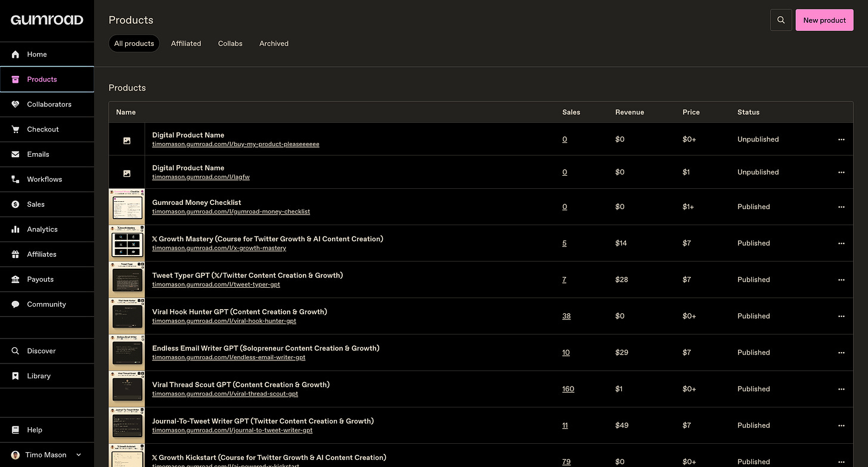
Task: Open the x-growth-mastery URL link
Action: pyautogui.click(x=219, y=248)
